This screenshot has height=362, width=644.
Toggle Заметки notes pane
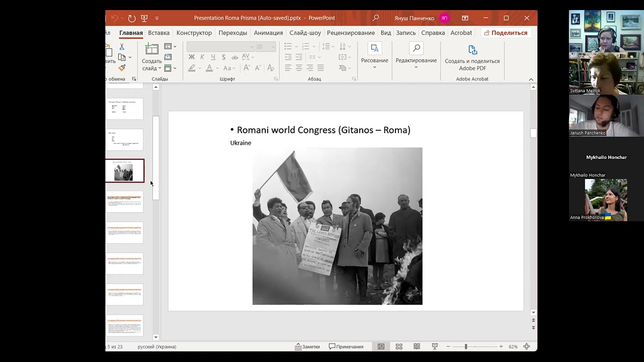[307, 346]
